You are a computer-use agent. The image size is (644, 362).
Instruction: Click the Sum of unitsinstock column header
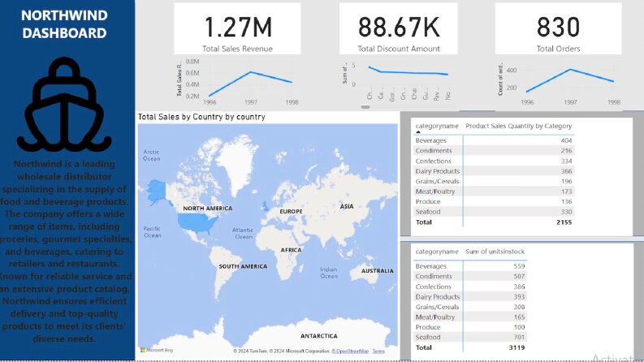pyautogui.click(x=495, y=252)
